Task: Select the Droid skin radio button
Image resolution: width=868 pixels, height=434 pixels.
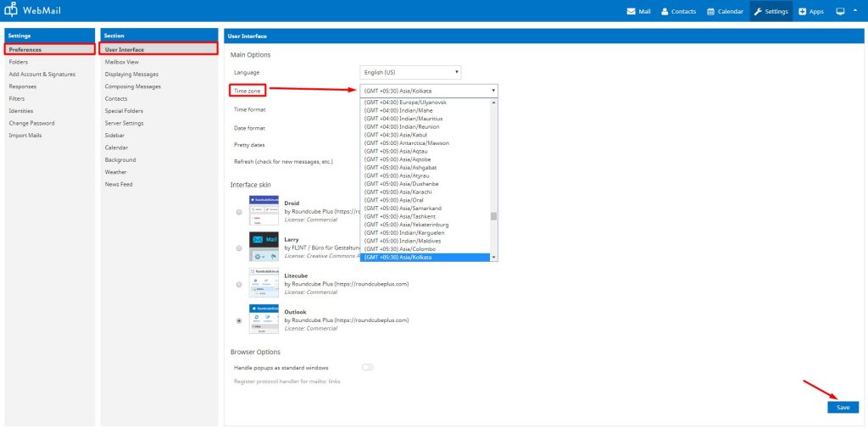Action: point(239,212)
